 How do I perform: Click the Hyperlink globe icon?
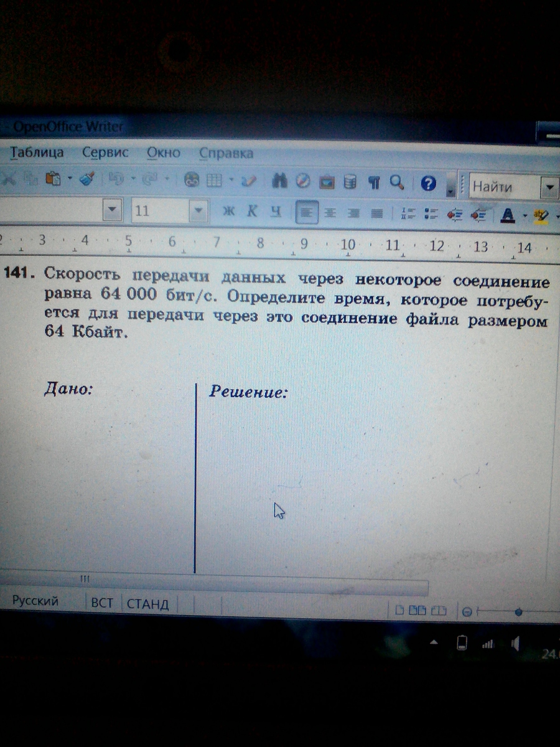click(x=191, y=180)
